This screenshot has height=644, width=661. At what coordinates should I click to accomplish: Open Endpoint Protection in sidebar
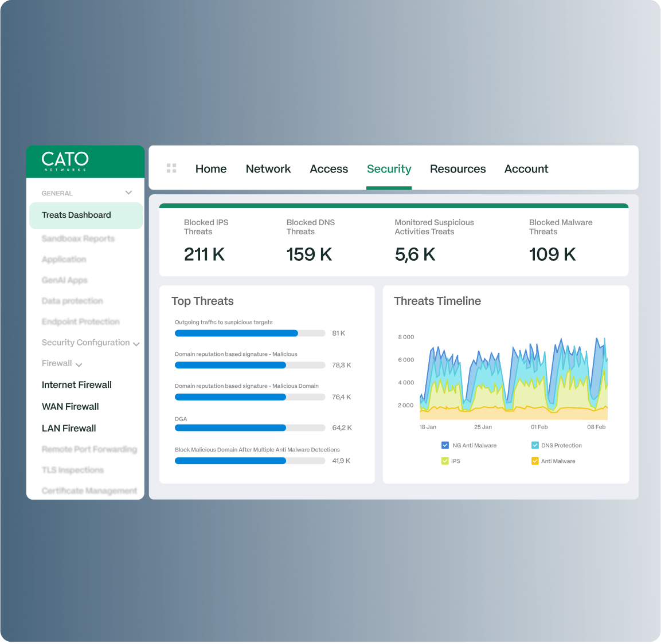tap(80, 321)
